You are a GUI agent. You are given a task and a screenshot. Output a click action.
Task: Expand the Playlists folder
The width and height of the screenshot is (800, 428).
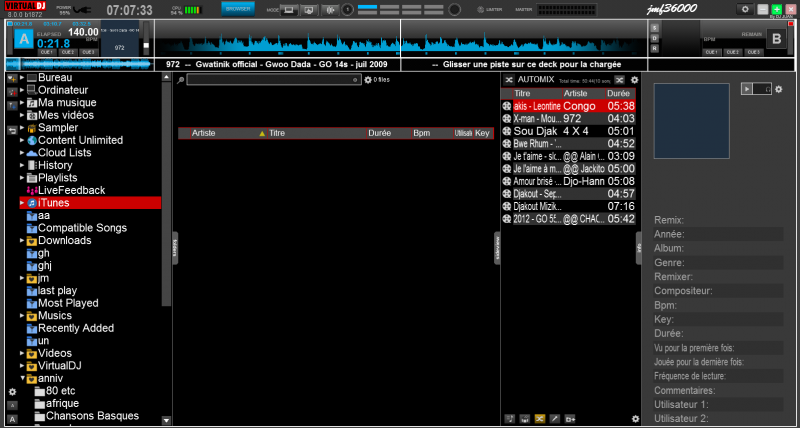22,178
